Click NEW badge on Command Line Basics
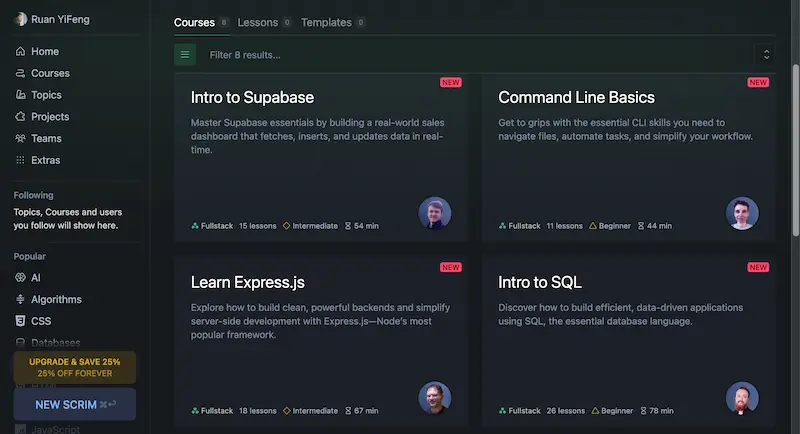The height and width of the screenshot is (434, 800). click(x=758, y=83)
